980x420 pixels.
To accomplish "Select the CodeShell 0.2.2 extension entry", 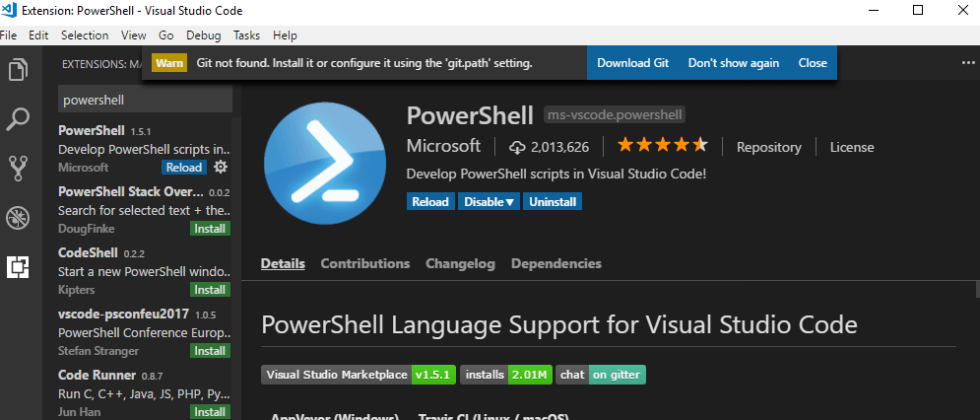I will tap(145, 271).
